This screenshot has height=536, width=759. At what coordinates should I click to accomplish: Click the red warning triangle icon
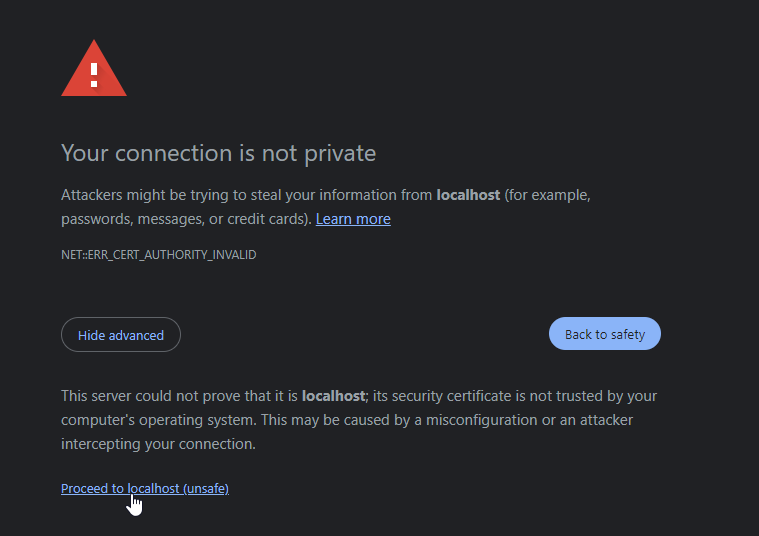(94, 68)
